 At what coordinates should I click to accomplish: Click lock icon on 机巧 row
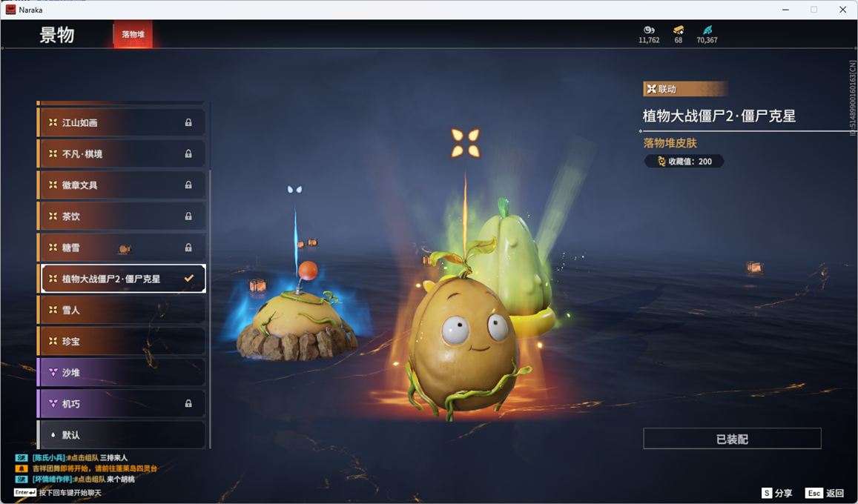pos(188,403)
